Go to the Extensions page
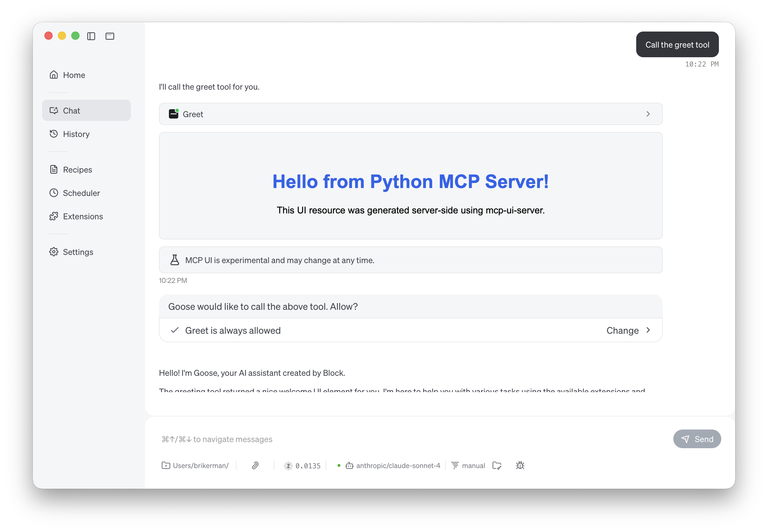The width and height of the screenshot is (768, 532). tap(83, 216)
